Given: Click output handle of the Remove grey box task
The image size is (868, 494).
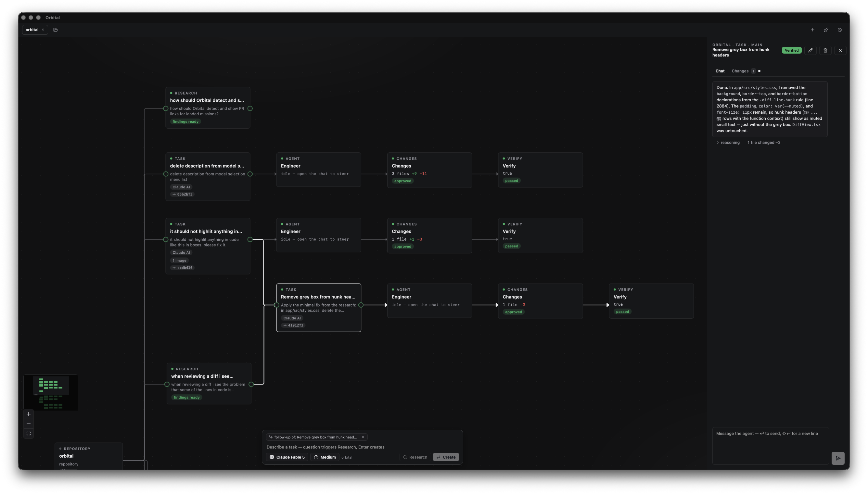Looking at the screenshot, I should pos(361,305).
